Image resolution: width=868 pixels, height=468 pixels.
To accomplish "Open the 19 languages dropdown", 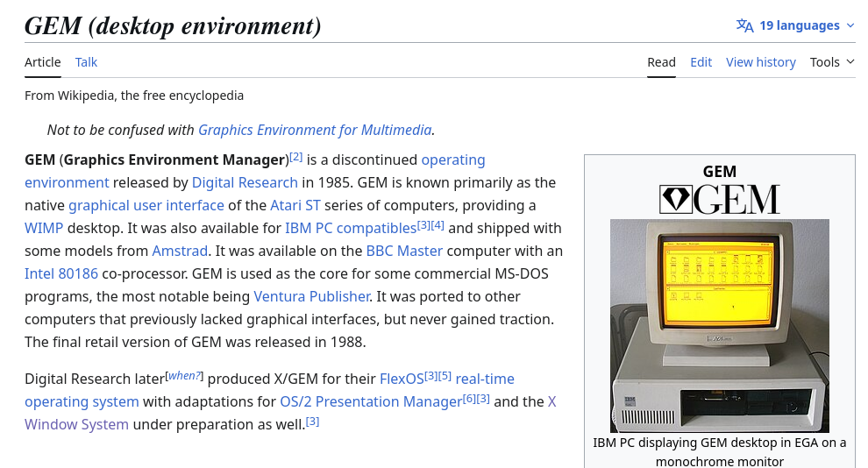I will click(x=799, y=25).
